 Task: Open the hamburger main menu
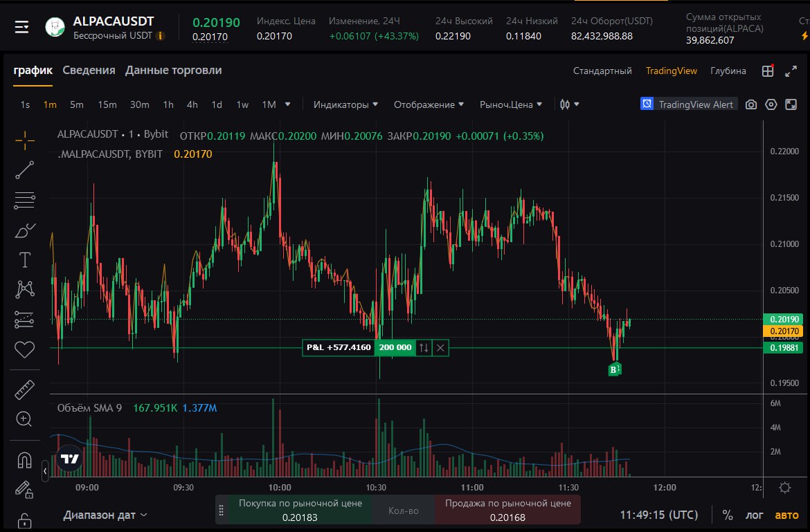coord(21,27)
